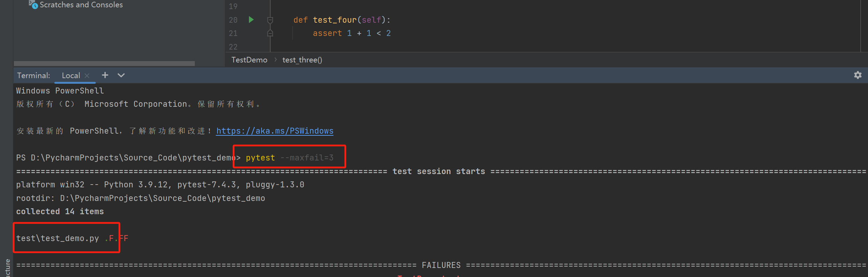Viewport: 868px width, 277px height.
Task: Click the breadcrumb separator chevron
Action: click(x=275, y=60)
